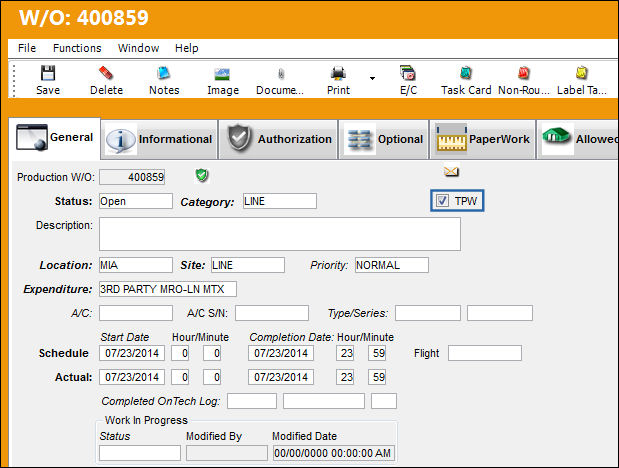Click the Print printer icon

338,73
